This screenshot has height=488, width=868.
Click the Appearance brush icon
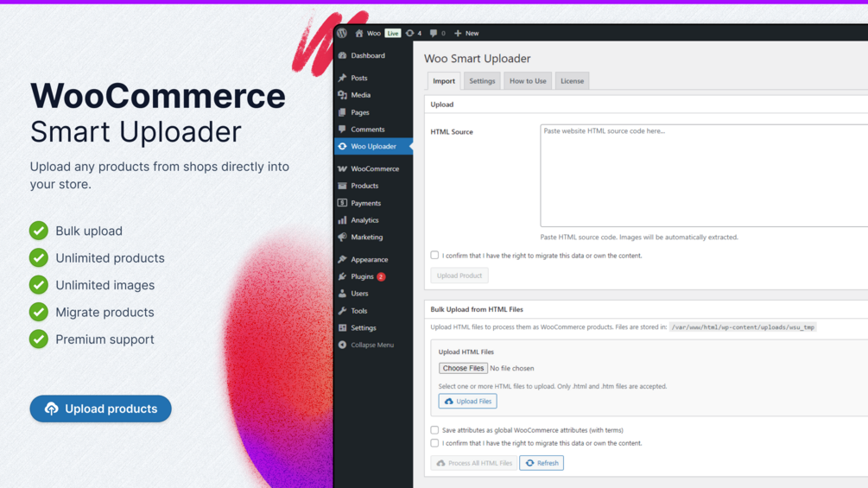click(x=343, y=259)
